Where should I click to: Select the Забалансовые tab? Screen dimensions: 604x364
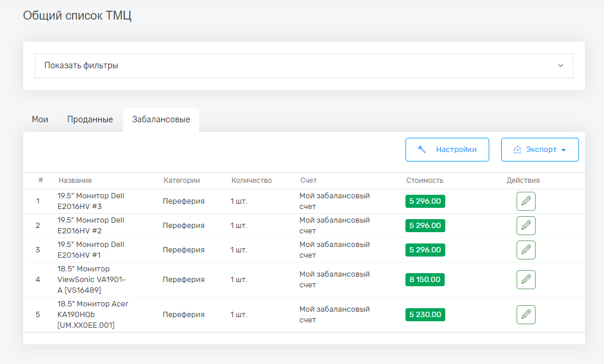[161, 120]
